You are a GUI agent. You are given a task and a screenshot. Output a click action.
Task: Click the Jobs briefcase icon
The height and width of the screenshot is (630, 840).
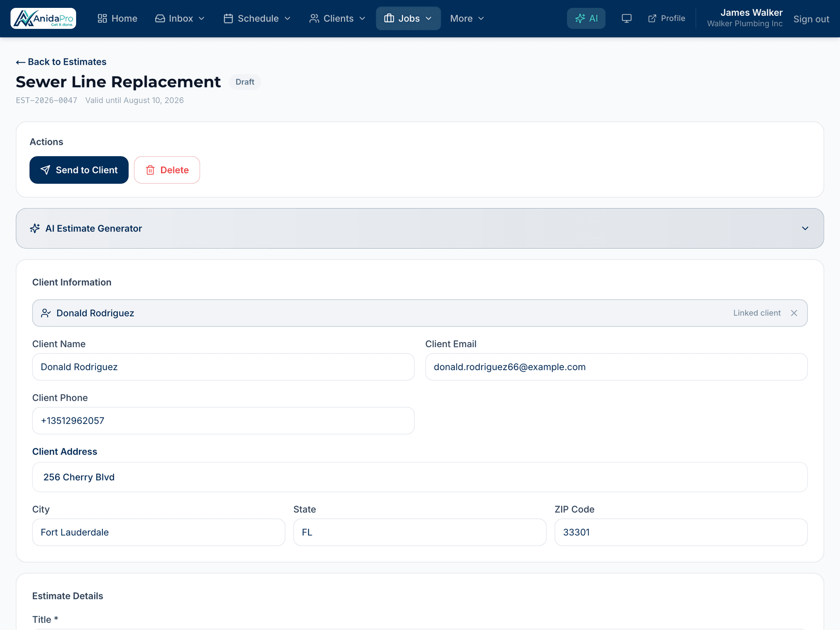389,18
